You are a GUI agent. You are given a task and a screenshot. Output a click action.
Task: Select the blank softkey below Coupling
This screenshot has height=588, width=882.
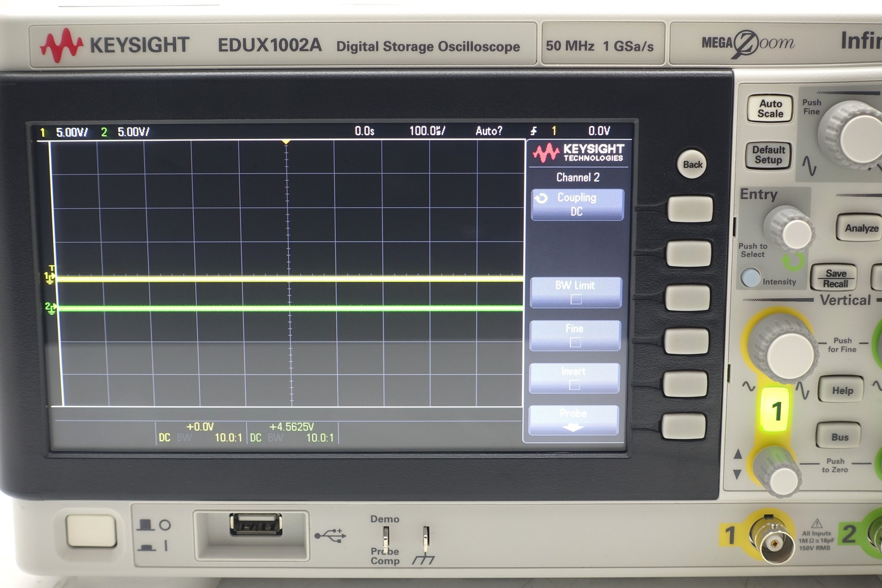click(x=689, y=253)
